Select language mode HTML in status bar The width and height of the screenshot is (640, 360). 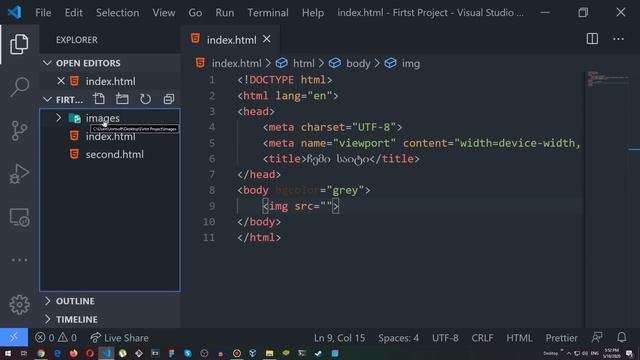click(x=519, y=338)
